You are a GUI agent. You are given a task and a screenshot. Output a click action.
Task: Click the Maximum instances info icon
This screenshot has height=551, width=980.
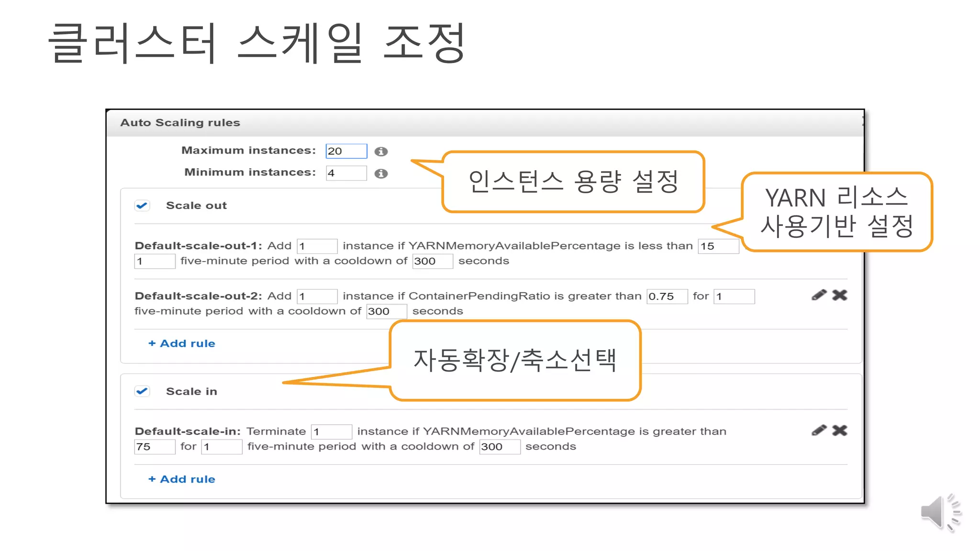(x=381, y=152)
